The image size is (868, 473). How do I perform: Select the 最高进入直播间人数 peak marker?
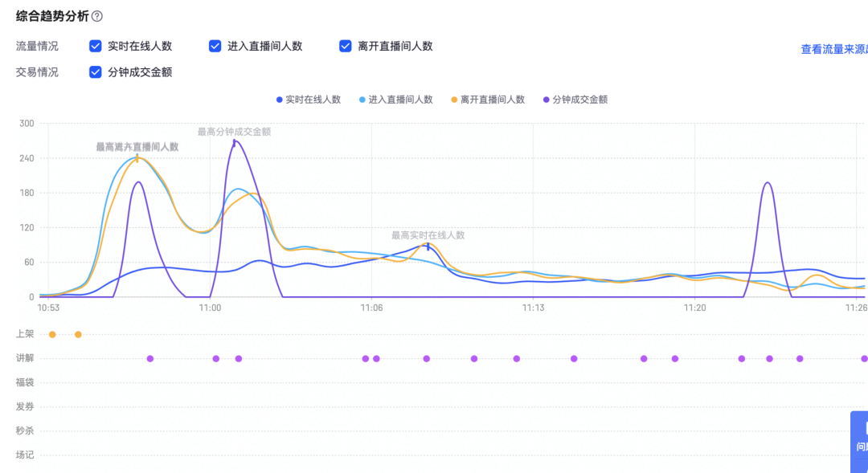[x=135, y=159]
